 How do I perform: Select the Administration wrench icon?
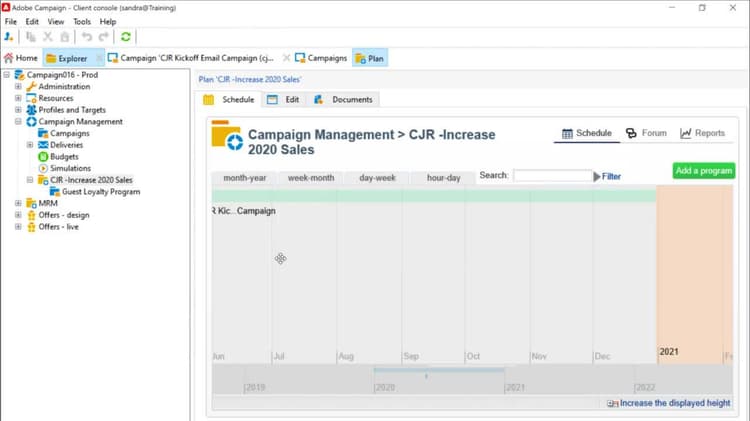pos(32,87)
